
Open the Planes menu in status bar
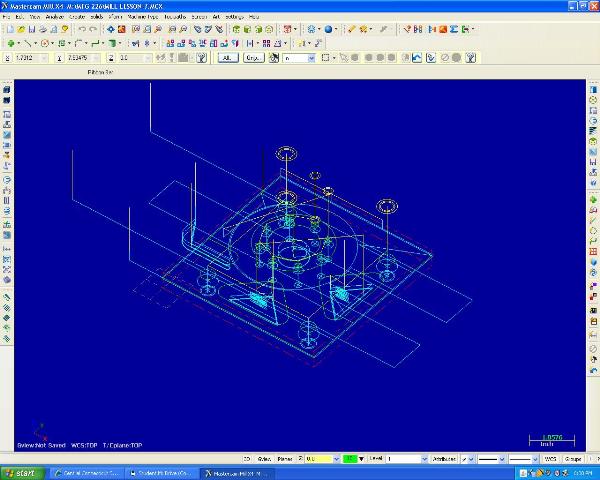tap(284, 458)
